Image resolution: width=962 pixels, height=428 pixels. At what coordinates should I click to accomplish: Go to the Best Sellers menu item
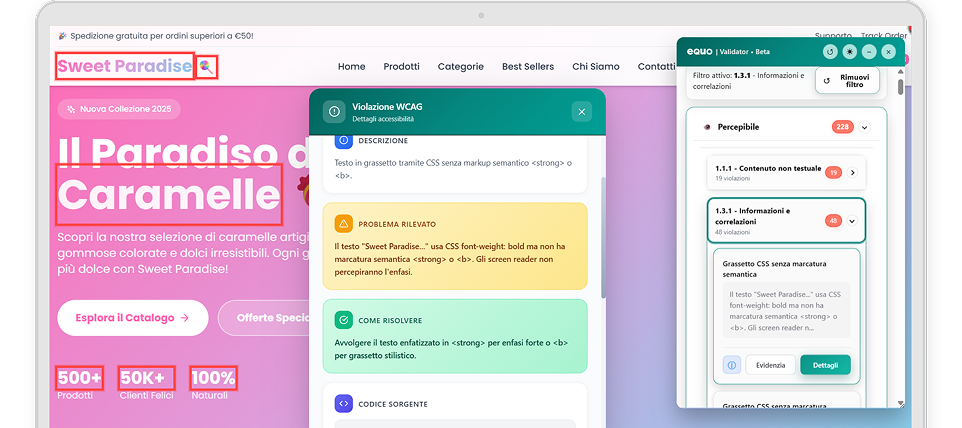(x=527, y=67)
